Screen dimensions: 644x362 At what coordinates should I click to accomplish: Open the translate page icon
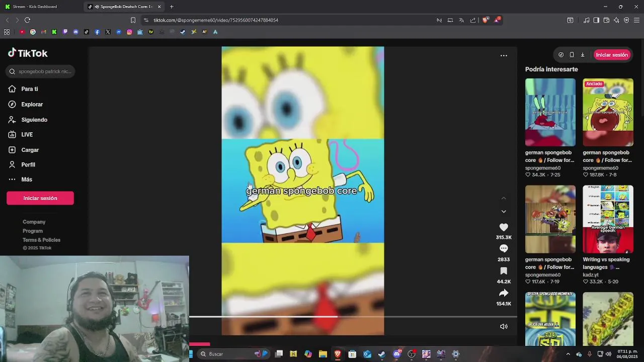[x=461, y=20]
